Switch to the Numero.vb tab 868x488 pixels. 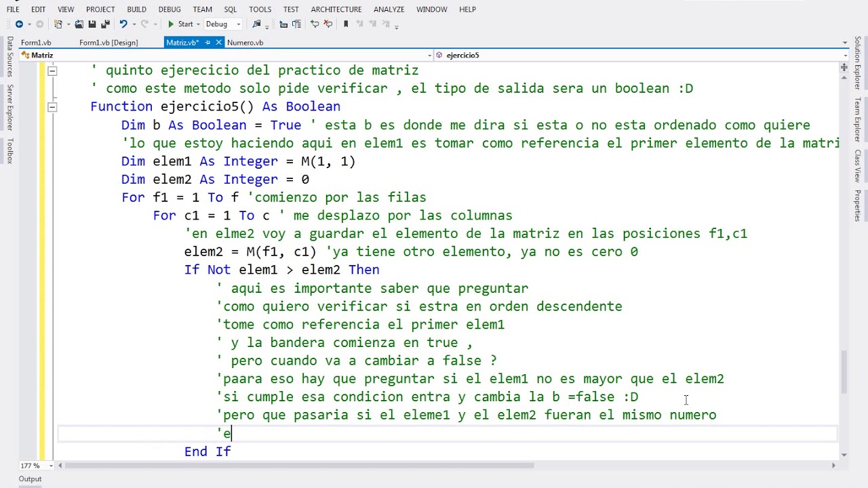click(245, 42)
